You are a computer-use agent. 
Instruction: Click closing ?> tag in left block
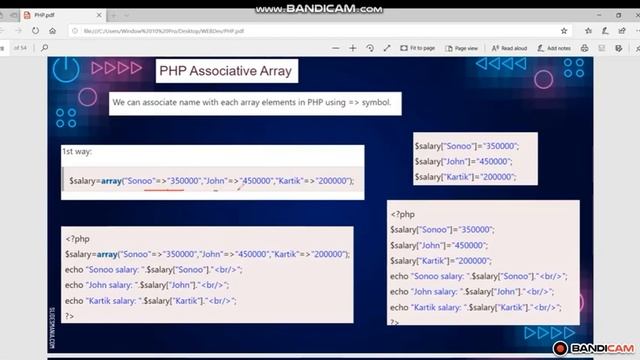(x=69, y=316)
